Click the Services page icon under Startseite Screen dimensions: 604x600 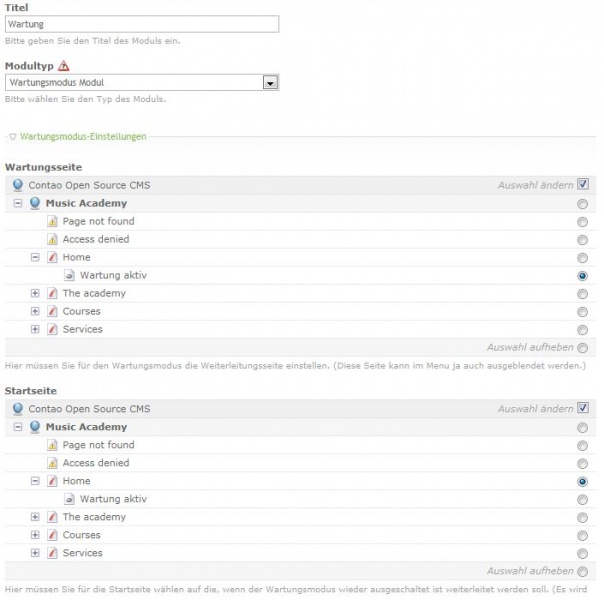tap(53, 553)
